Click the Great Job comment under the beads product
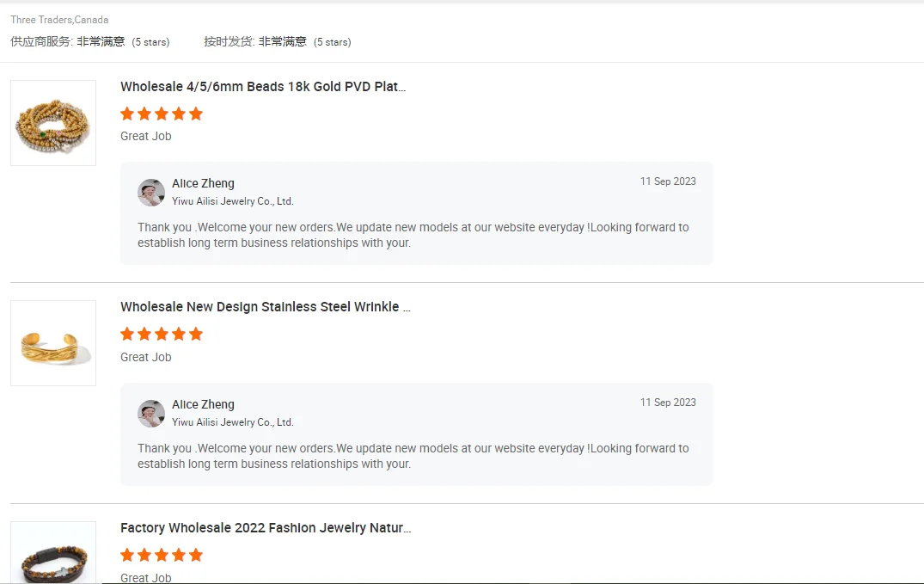 [x=146, y=136]
